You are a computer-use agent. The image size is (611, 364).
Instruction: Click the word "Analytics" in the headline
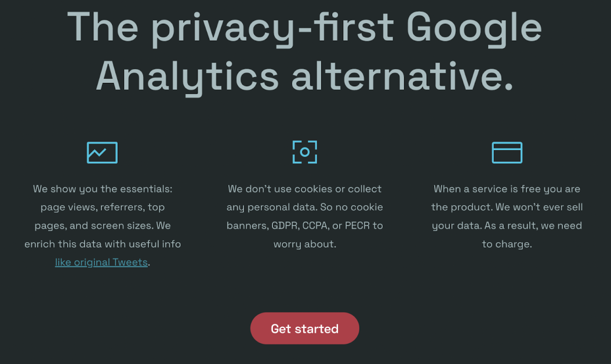click(x=187, y=77)
